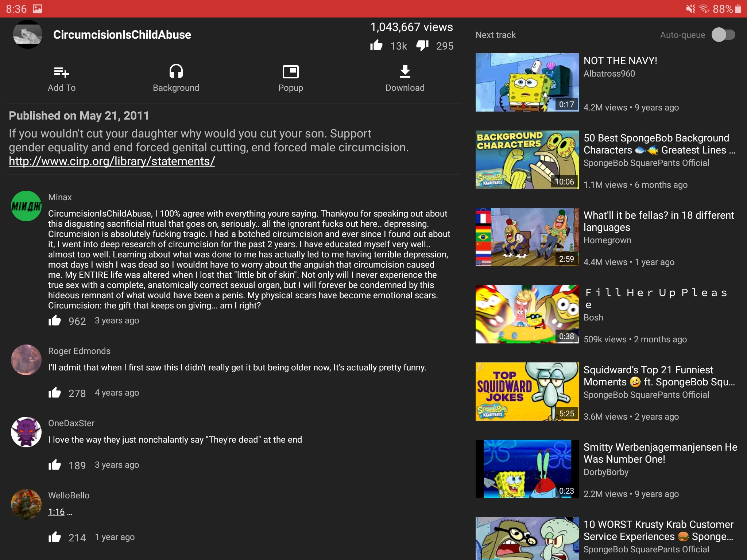This screenshot has height=560, width=747.
Task: Like icon on Minax's comment
Action: coord(55,320)
